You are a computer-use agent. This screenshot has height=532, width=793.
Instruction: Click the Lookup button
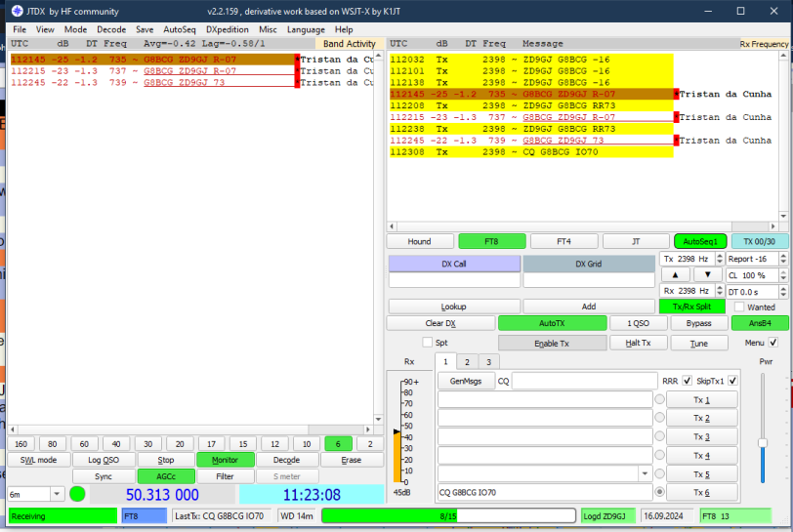454,307
